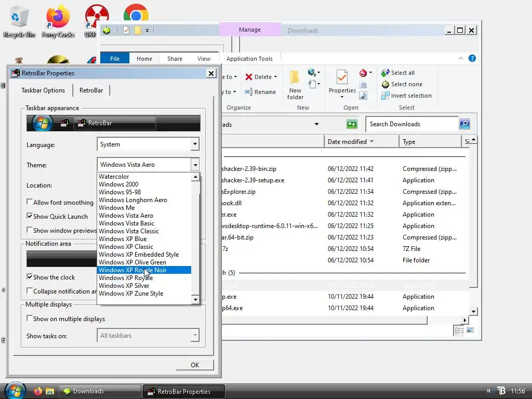Click the Search Downloads input field

coord(412,124)
